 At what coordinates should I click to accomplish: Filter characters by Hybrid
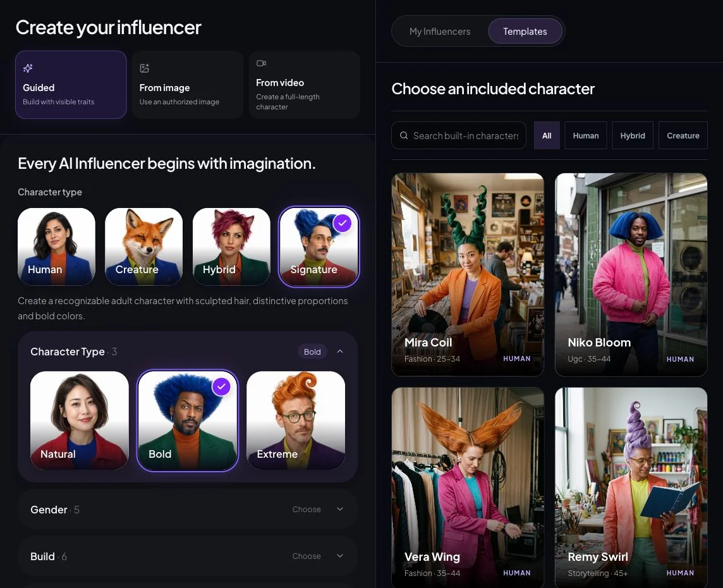tap(633, 135)
